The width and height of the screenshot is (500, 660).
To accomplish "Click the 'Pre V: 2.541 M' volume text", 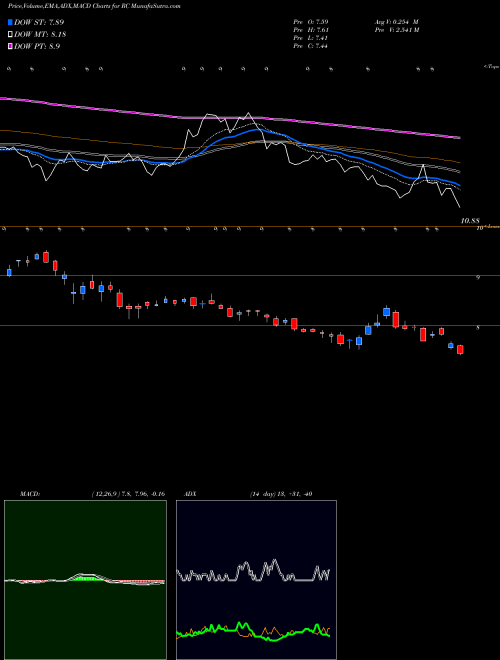I will 396,30.
